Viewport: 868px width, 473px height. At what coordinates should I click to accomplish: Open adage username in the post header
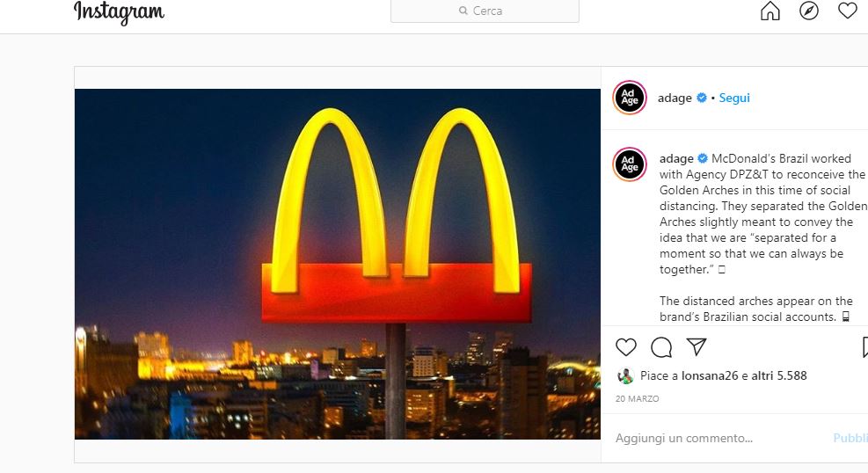pyautogui.click(x=675, y=98)
